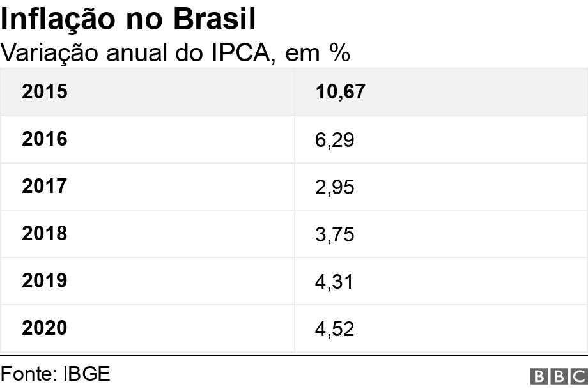This screenshot has height=391, width=588.
Task: Select the 2015 year cell
Action: click(x=44, y=92)
